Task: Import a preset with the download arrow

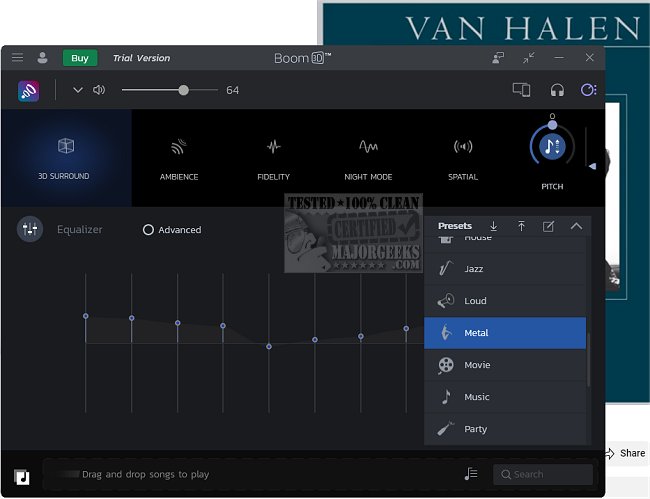Action: pos(493,226)
